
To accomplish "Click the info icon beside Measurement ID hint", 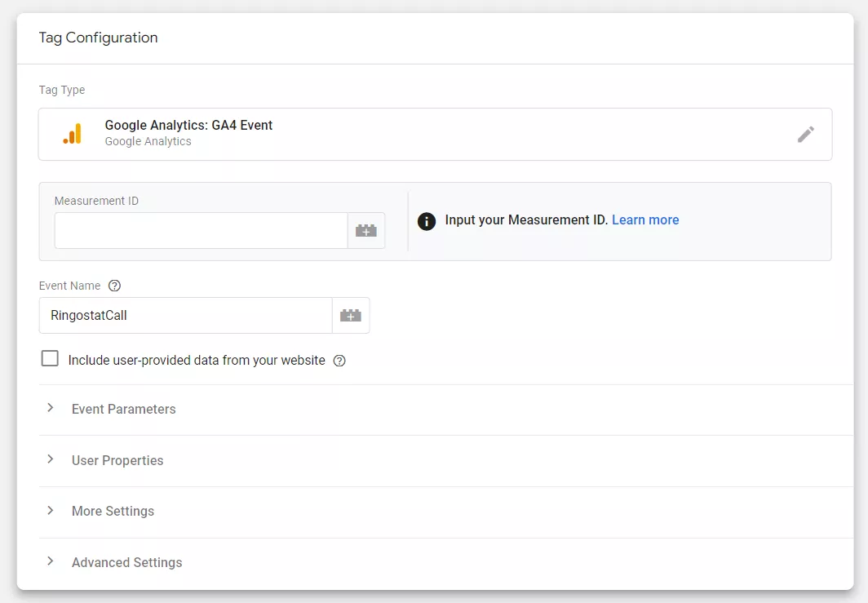I will (x=426, y=221).
